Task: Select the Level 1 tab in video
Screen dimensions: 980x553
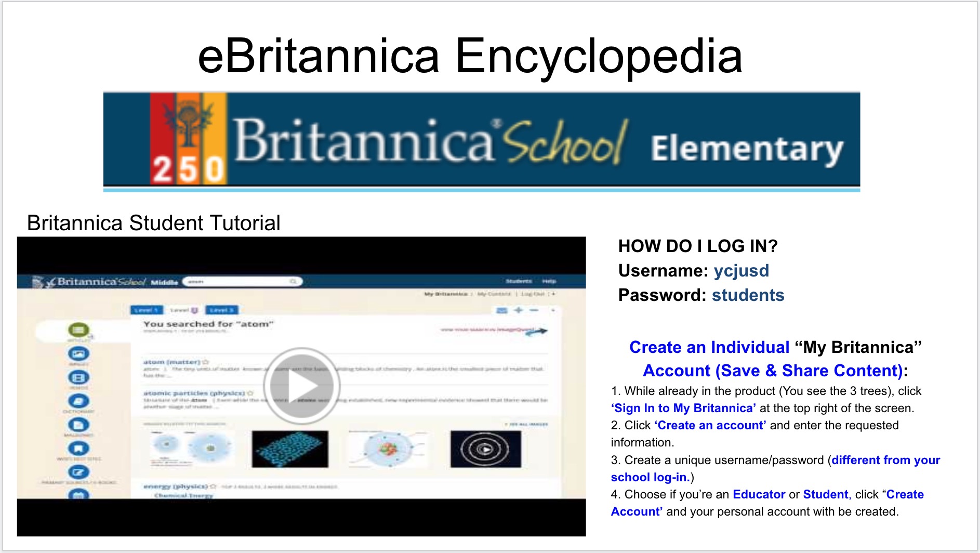Action: click(146, 310)
